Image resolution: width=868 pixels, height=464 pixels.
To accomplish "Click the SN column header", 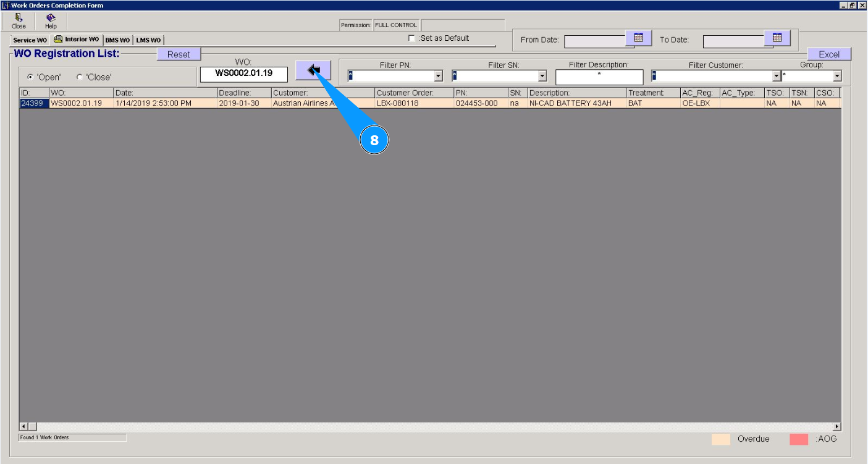I will pos(518,93).
